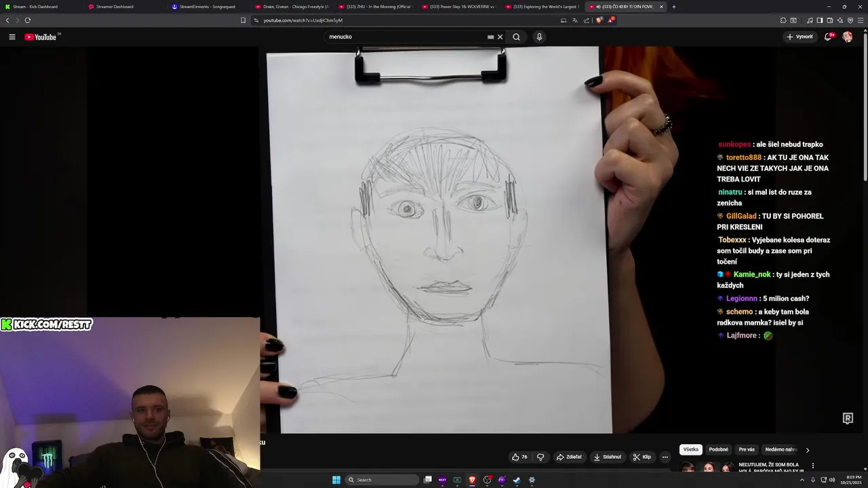Open the YouTube hamburger guide menu
The image size is (868, 488).
pos(12,37)
